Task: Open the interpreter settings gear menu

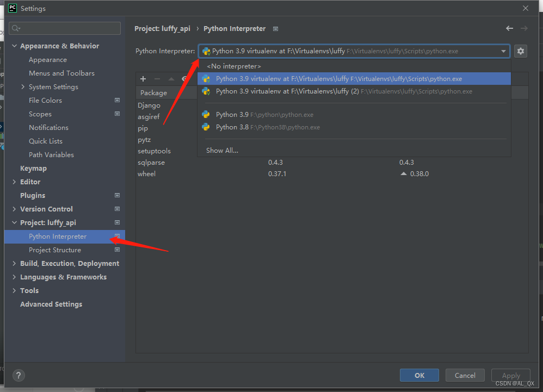Action: [521, 51]
